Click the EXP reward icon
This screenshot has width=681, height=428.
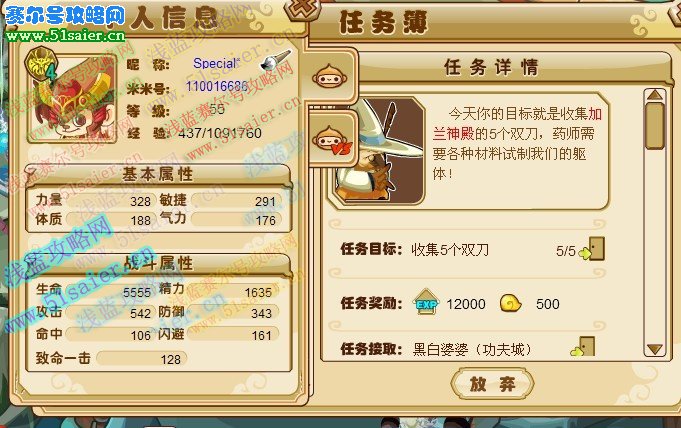[x=426, y=302]
